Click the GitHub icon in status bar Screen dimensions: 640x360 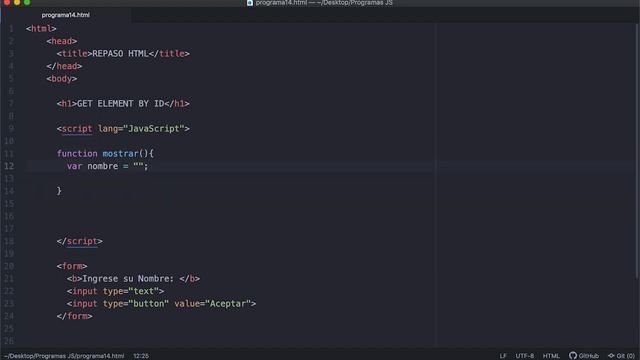click(x=573, y=356)
